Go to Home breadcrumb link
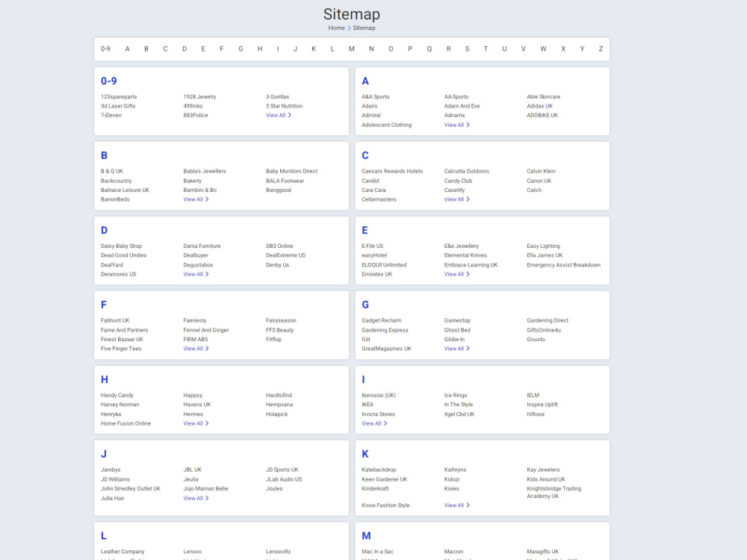747x560 pixels. point(336,28)
